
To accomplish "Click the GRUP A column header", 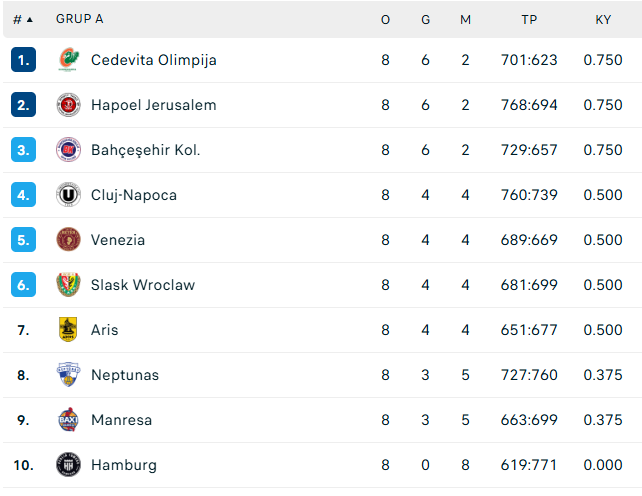I will click(x=79, y=19).
